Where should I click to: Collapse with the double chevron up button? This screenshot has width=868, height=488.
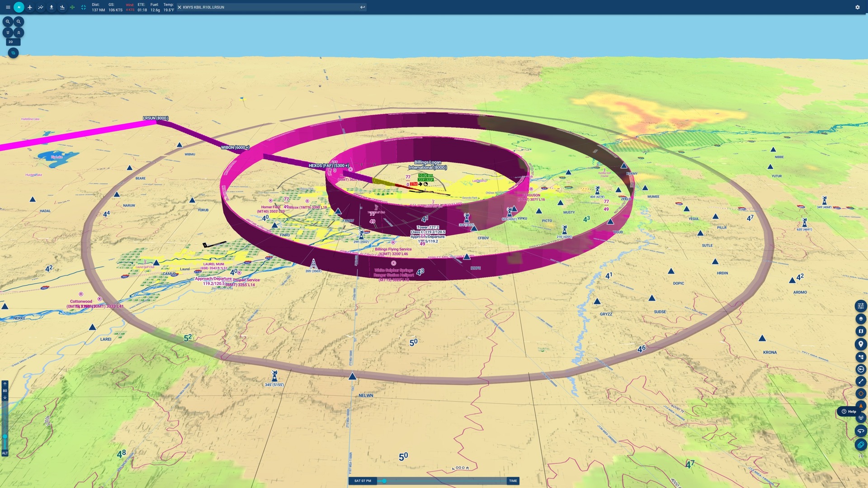(x=19, y=33)
